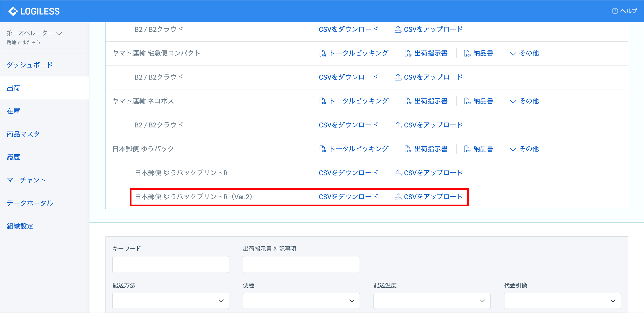Click upload icon in ゆうパックプリントR（Ver.2）row

[x=398, y=197]
